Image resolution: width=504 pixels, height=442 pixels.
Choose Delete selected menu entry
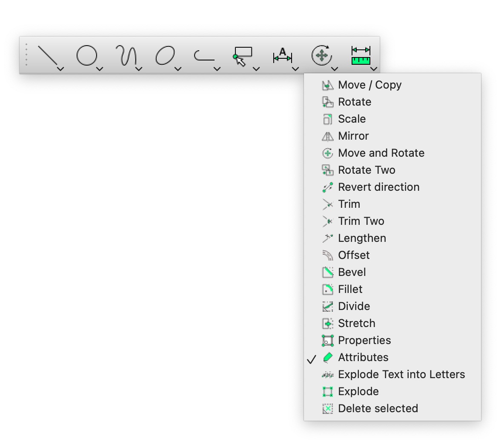378,408
